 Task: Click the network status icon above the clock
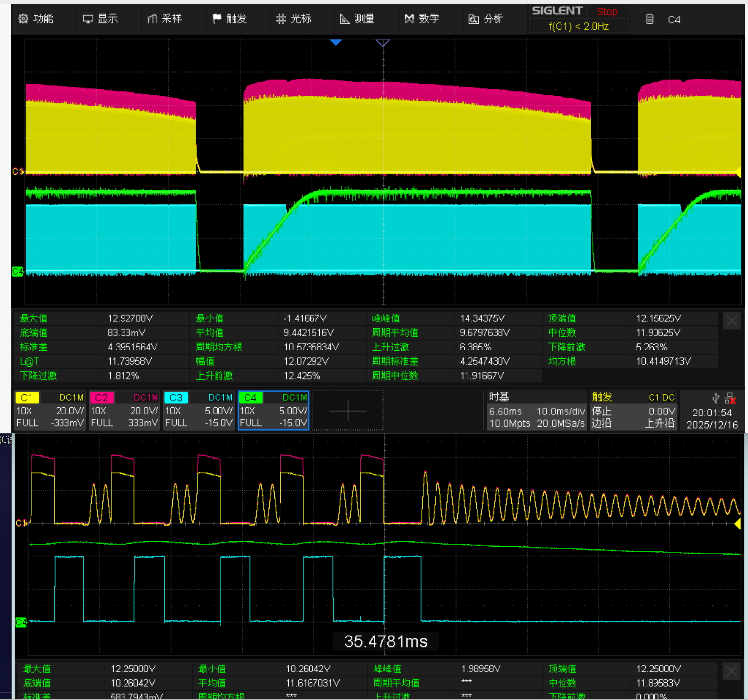pos(730,398)
